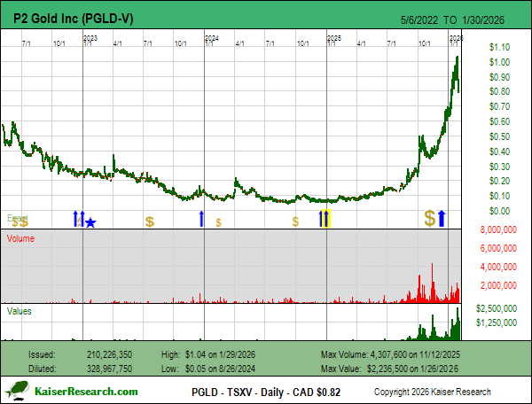532x404 pixels.
Task: Click the gold dollar marker near 10/1 2024
Action: point(295,222)
